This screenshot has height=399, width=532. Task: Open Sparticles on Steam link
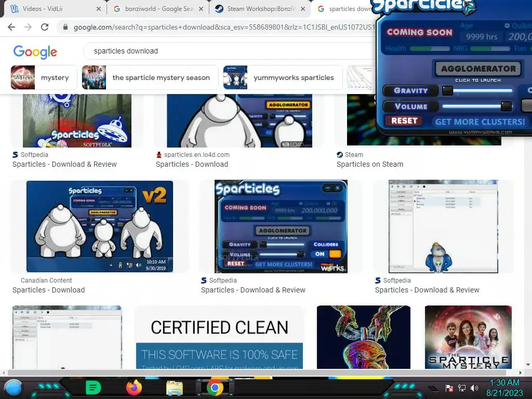370,164
